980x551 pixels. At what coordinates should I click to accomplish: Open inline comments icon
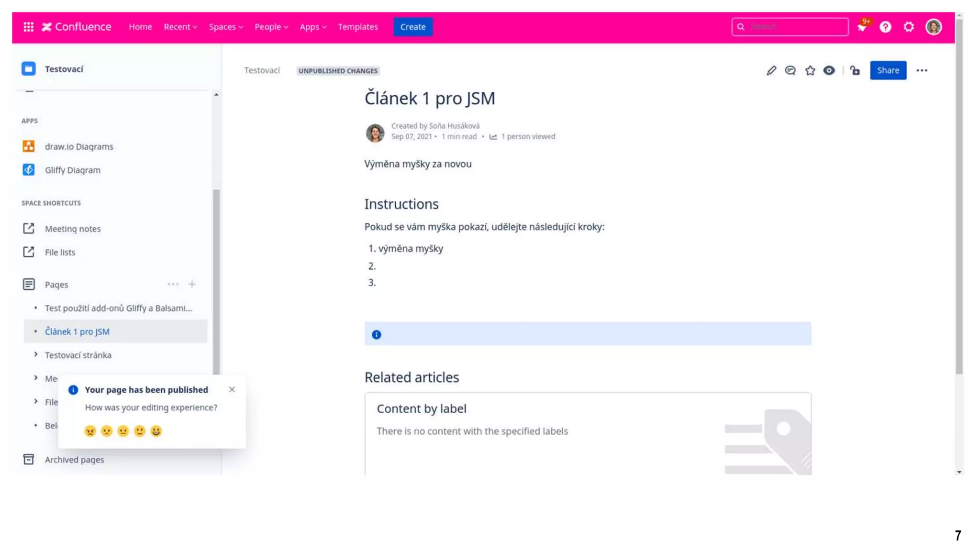[790, 71]
